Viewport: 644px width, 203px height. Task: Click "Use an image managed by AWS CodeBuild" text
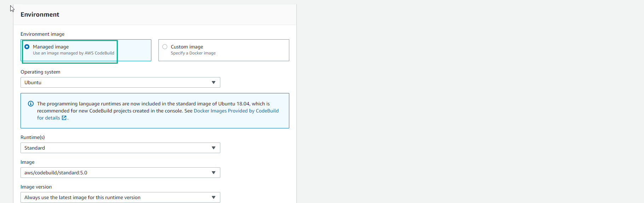coord(74,53)
